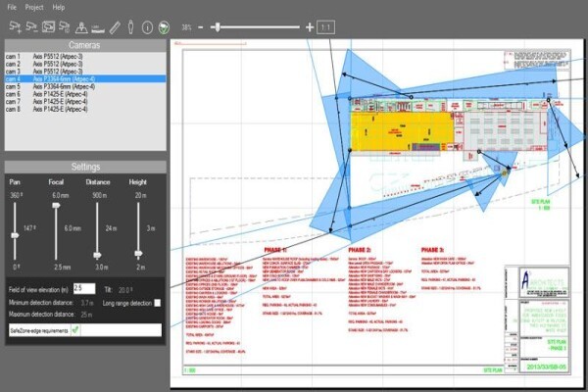Open the Help menu

coord(59,7)
